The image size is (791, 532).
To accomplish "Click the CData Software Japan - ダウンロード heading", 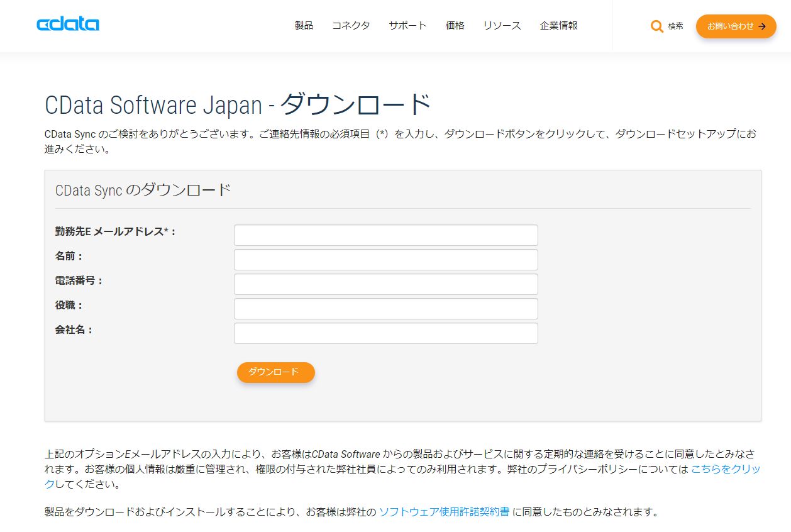I will tap(238, 104).
